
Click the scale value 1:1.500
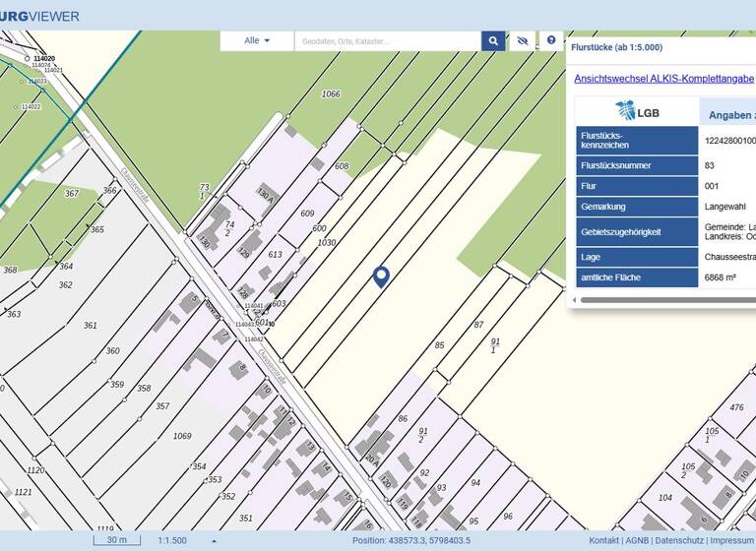tap(172, 541)
